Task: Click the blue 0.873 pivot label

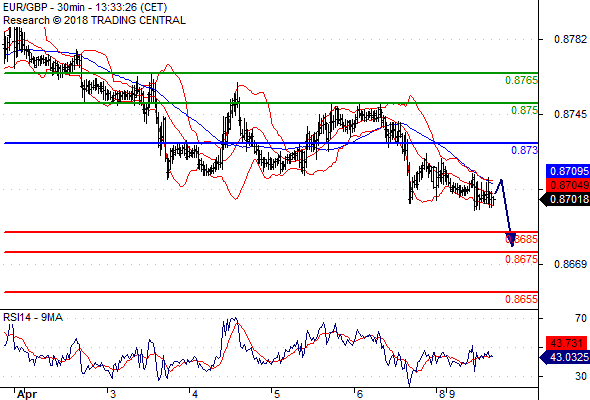Action: (525, 150)
